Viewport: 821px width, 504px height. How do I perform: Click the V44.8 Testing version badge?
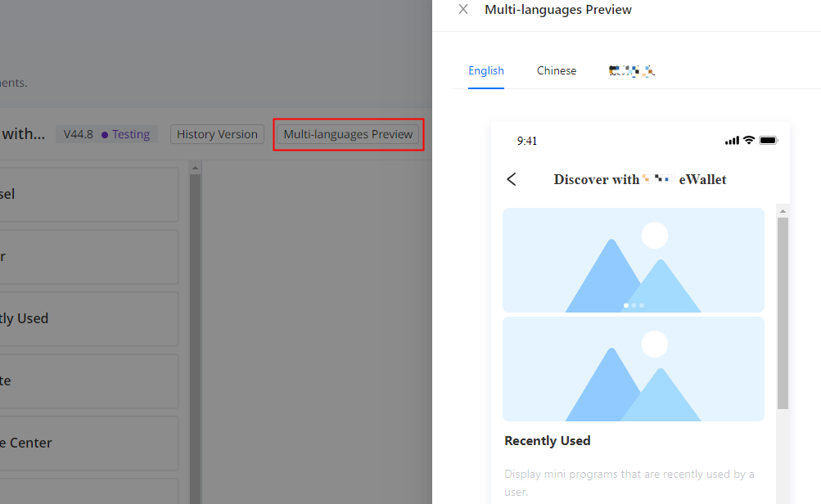coord(106,134)
